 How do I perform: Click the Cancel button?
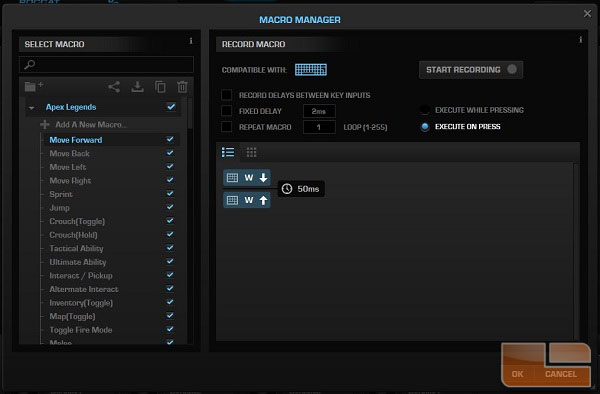click(x=561, y=374)
